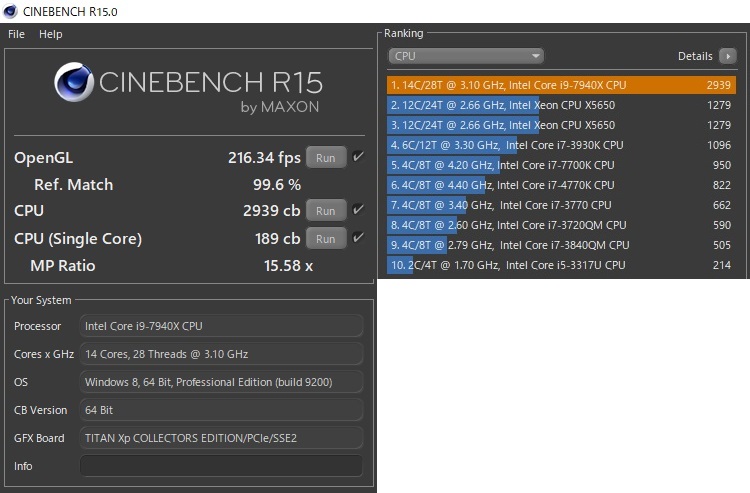Click the Cinebench sphere logo
Screen dimensions: 750x493
(74, 82)
